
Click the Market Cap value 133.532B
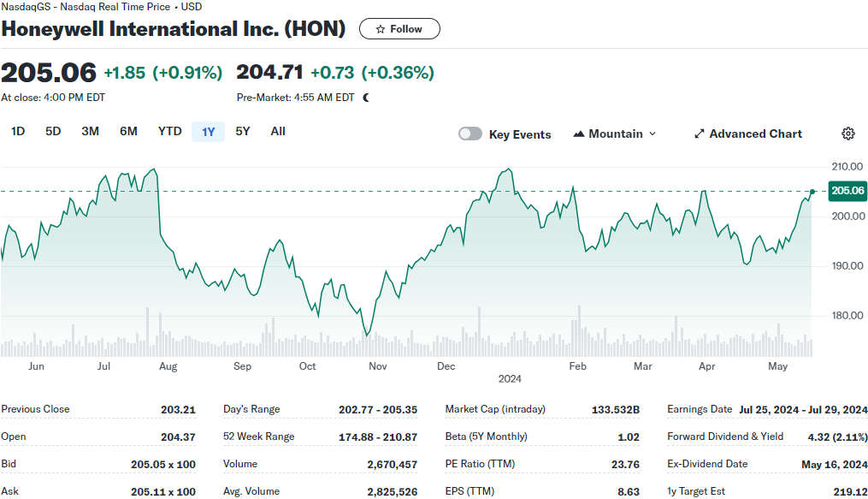616,410
